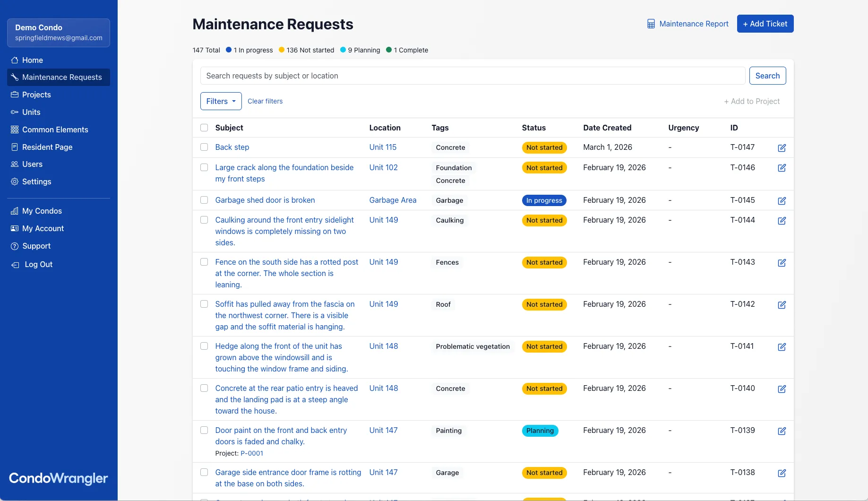Image resolution: width=868 pixels, height=501 pixels.
Task: Click the Problematic vegetation tag
Action: click(473, 346)
